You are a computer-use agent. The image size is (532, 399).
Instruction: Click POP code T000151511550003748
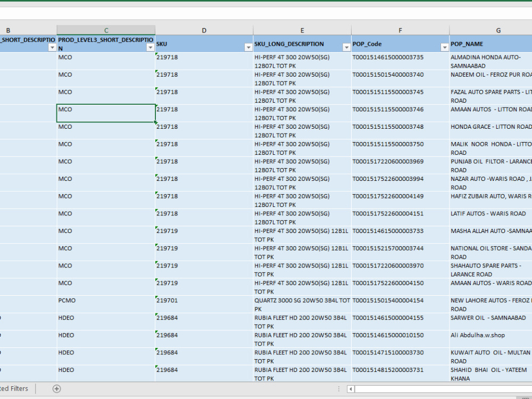(x=400, y=131)
